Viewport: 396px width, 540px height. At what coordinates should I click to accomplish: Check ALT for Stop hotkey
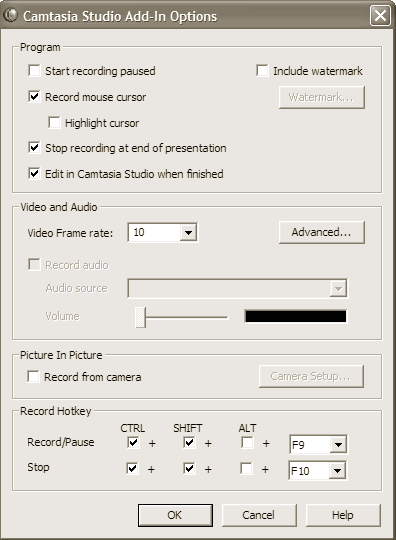[x=246, y=468]
